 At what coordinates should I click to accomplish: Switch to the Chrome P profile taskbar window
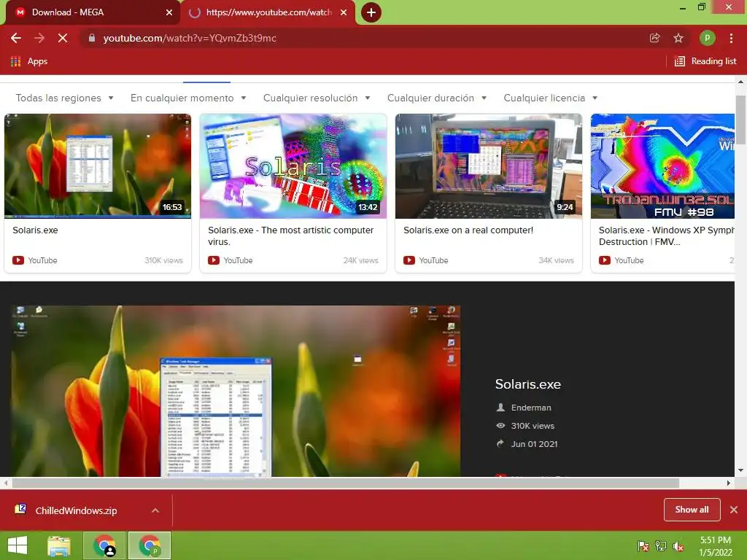click(150, 545)
